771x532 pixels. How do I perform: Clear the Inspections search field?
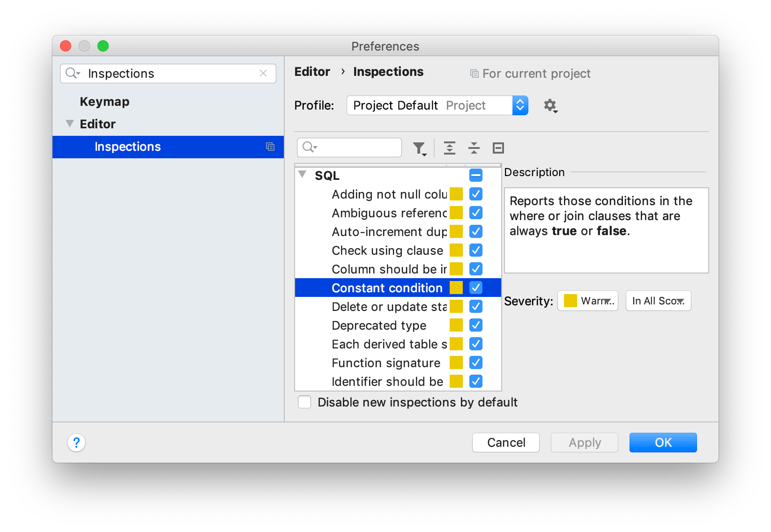pos(263,73)
